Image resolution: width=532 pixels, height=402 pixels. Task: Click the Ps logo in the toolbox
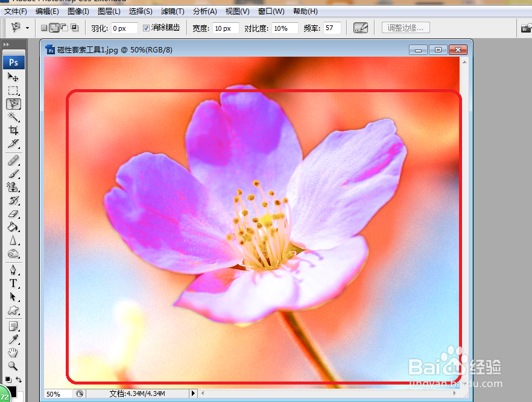click(x=13, y=62)
